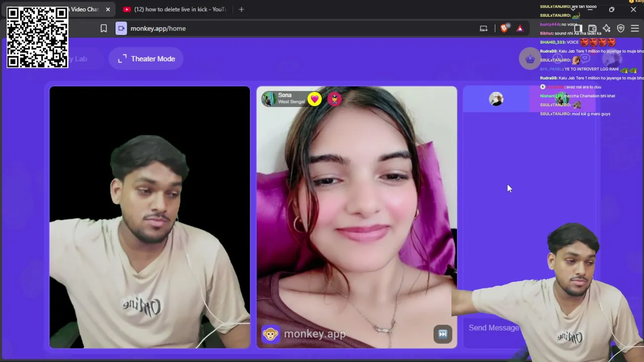Close the Video Chat tab
Viewport: 644px width, 362px height.
108,9
